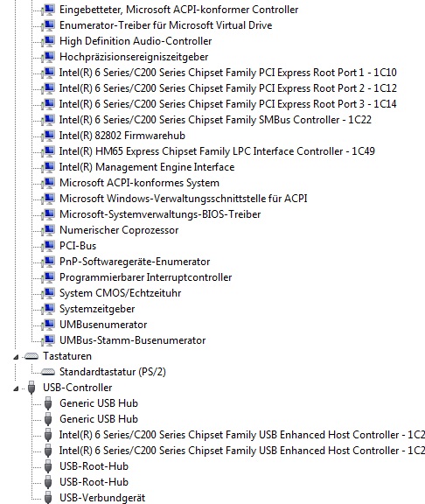Screen dimensions: 425x504
Task: Select Intel(R) Management Engine Interface entry
Action: (147, 167)
